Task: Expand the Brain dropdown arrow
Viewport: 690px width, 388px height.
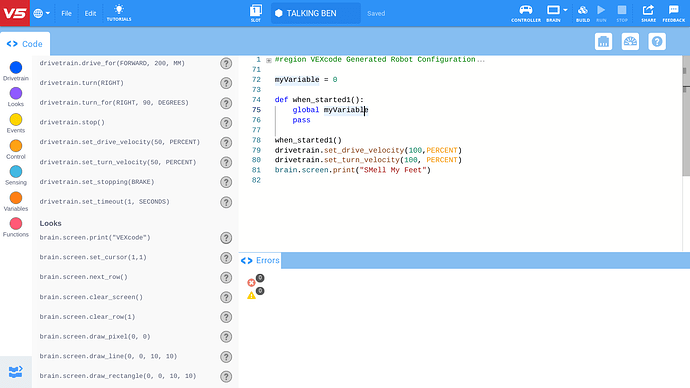Action: pyautogui.click(x=565, y=10)
